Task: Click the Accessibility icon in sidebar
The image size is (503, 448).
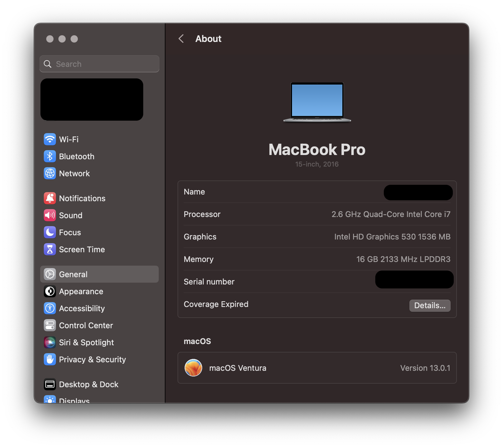Action: tap(50, 308)
